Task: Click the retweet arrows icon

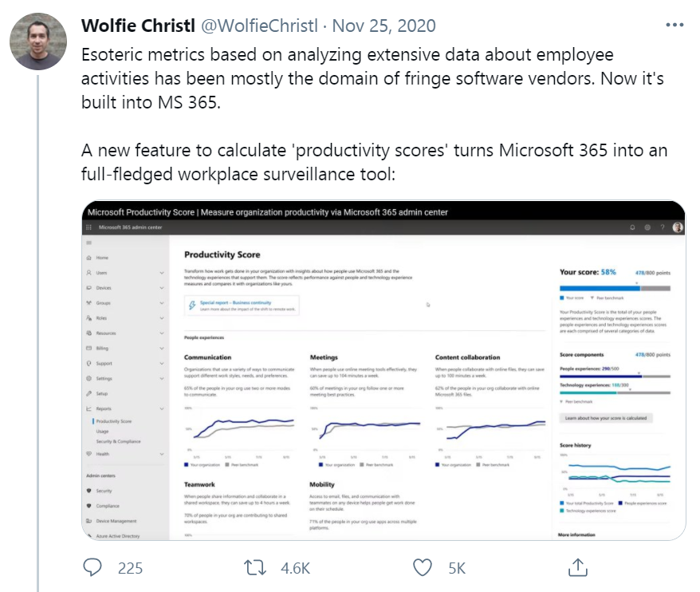Action: [x=255, y=568]
